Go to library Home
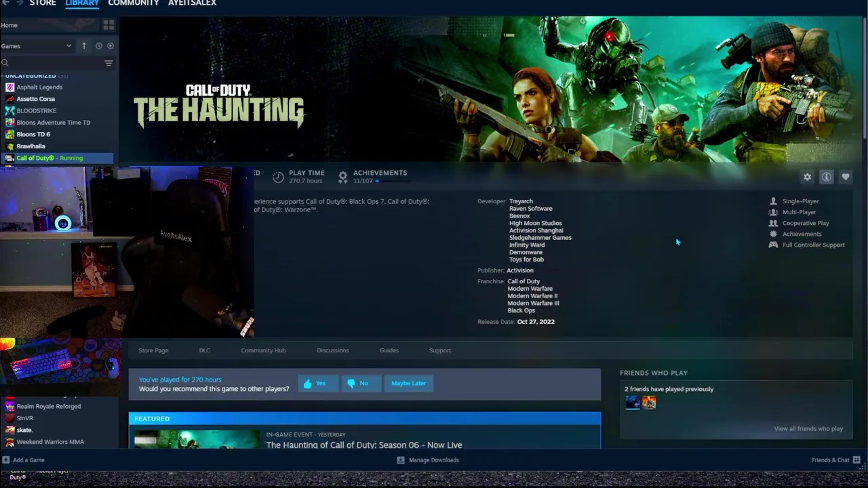 [9, 25]
